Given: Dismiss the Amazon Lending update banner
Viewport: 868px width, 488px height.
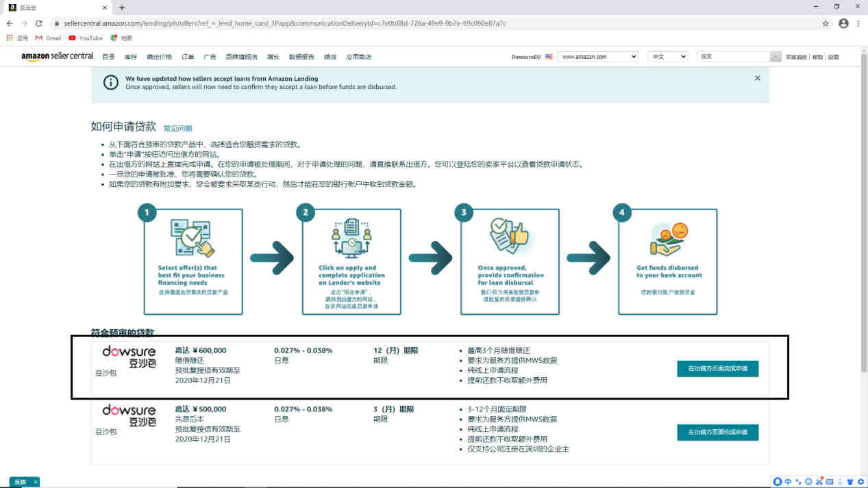Looking at the screenshot, I should point(757,78).
